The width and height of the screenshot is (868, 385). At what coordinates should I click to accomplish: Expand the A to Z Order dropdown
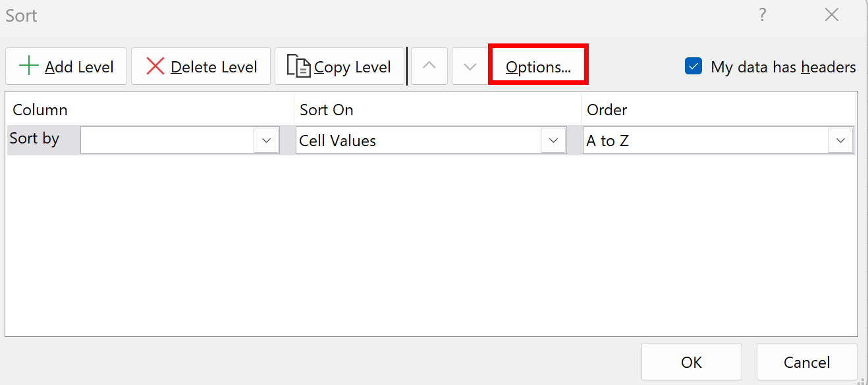[x=840, y=140]
